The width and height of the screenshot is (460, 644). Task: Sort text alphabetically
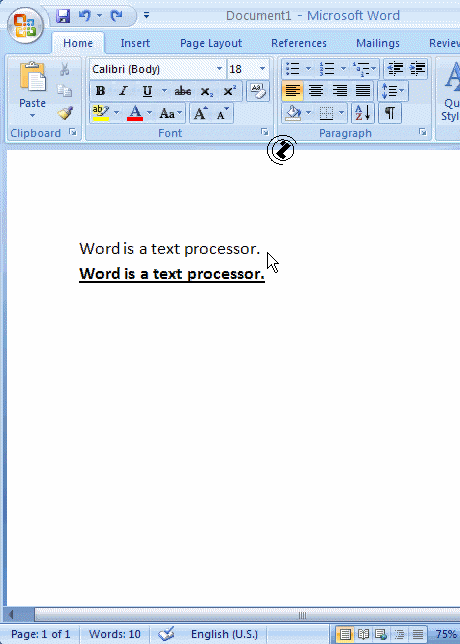tap(363, 113)
